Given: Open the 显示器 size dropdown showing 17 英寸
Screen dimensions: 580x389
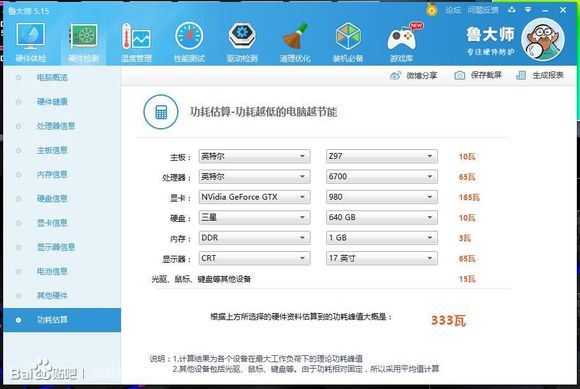Looking at the screenshot, I should pyautogui.click(x=382, y=258).
